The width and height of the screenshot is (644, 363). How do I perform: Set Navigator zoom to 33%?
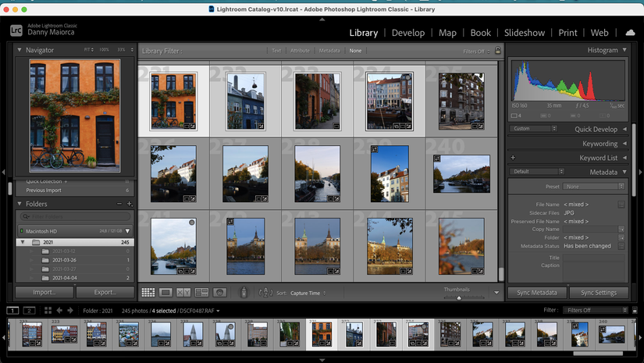(121, 50)
